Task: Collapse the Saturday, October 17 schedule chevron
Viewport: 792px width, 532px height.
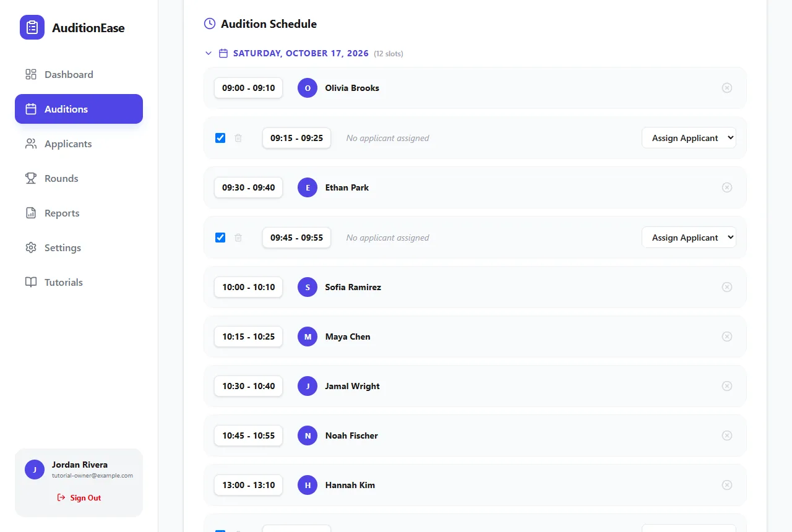Action: point(209,53)
